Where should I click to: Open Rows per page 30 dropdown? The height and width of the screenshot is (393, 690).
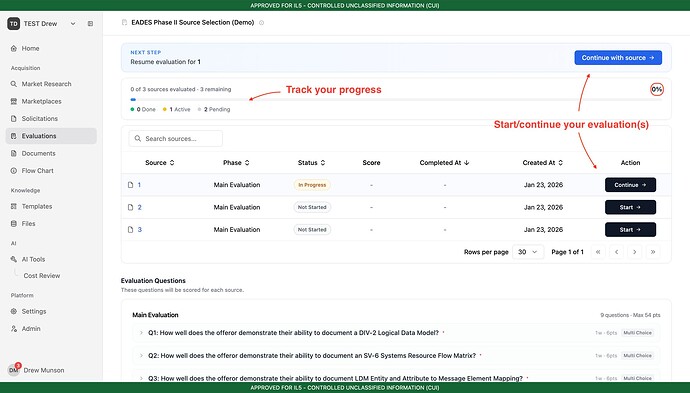[x=528, y=252]
